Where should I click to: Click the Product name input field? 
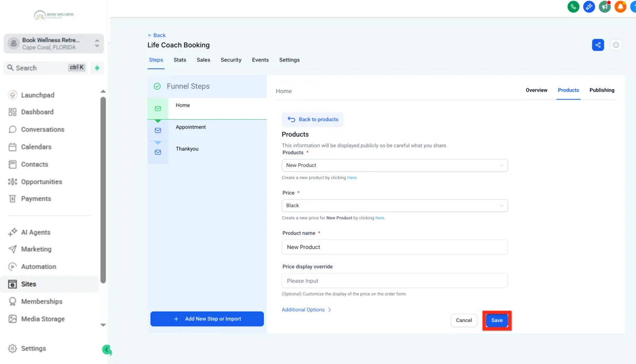[394, 247]
